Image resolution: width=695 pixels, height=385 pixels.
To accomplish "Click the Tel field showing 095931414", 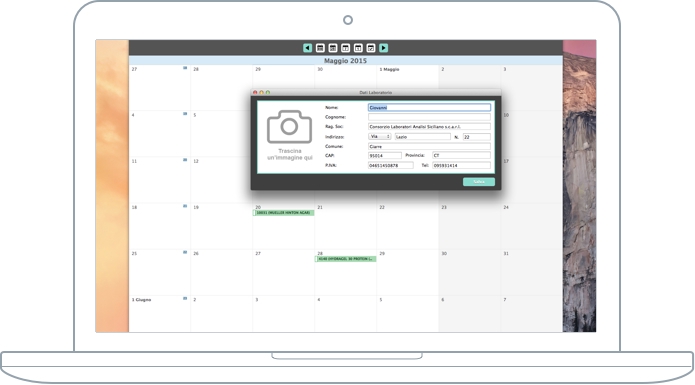I will (461, 165).
